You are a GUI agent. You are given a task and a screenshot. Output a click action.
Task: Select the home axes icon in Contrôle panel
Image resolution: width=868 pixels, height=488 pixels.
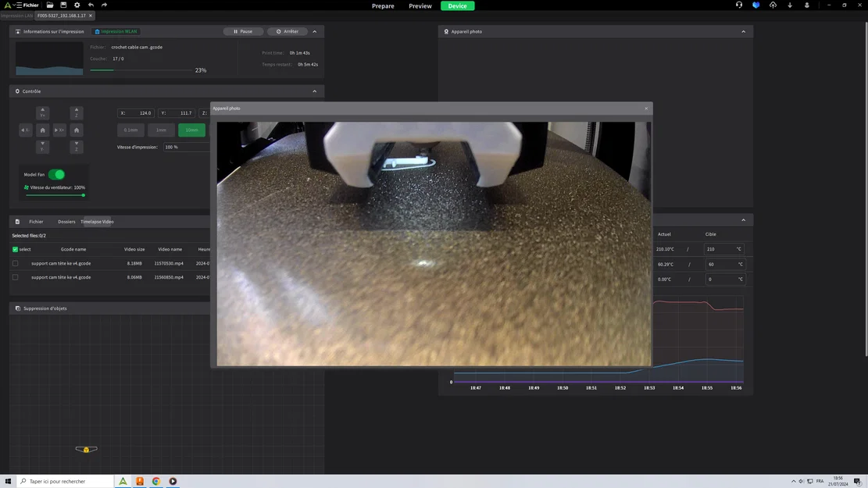coord(42,130)
